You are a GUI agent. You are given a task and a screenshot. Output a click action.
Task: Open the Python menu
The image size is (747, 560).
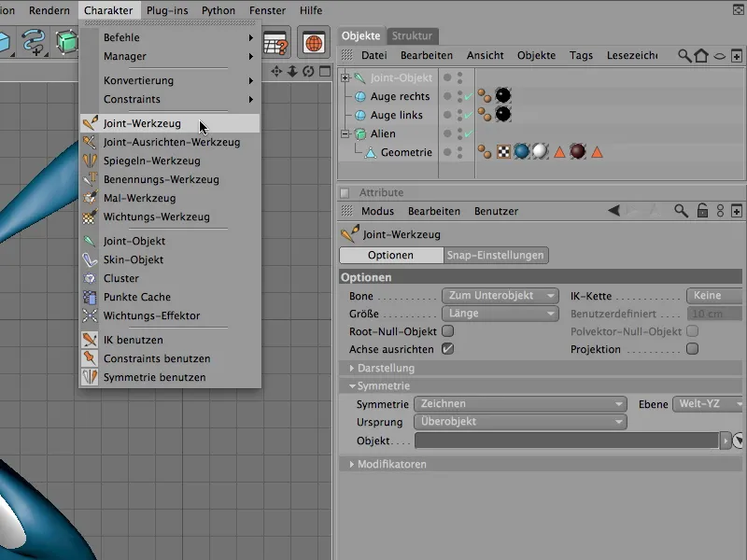pyautogui.click(x=218, y=10)
